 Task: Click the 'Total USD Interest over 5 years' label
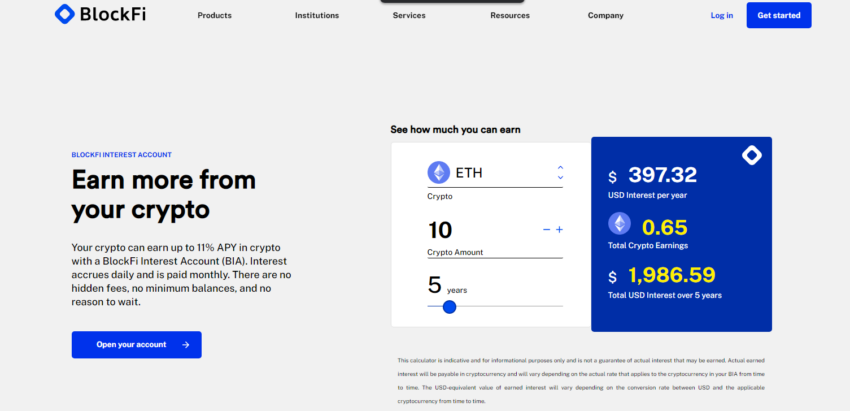(x=665, y=296)
